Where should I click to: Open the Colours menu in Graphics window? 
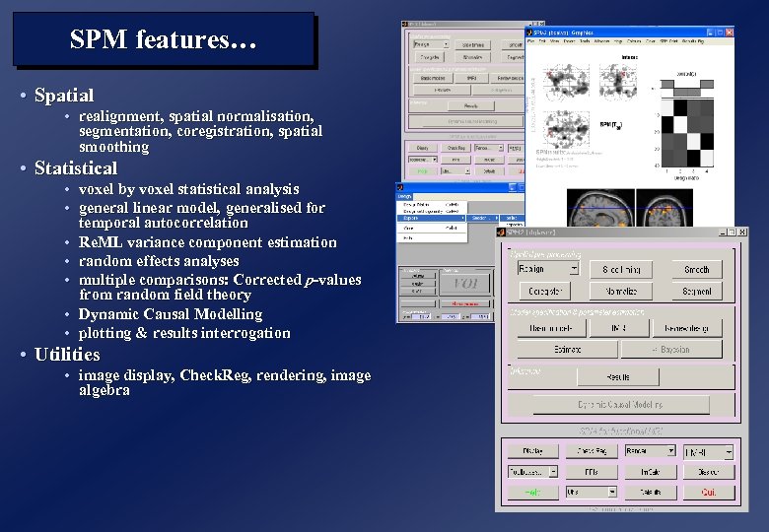[634, 41]
